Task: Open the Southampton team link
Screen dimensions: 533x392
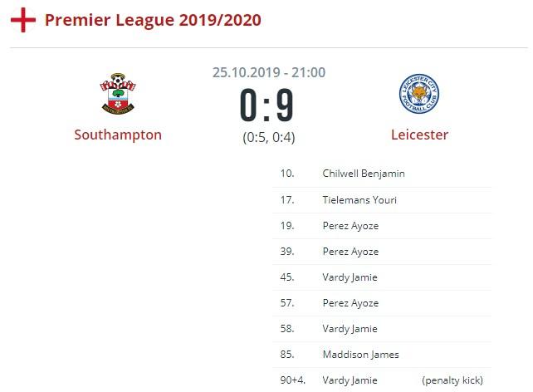Action: point(118,135)
